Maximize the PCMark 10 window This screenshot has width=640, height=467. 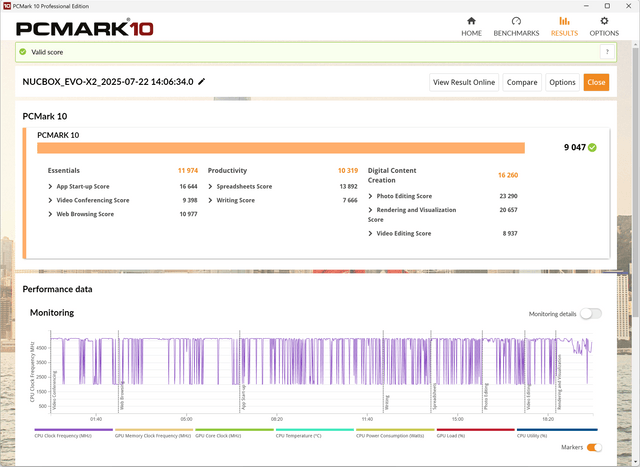pyautogui.click(x=607, y=6)
